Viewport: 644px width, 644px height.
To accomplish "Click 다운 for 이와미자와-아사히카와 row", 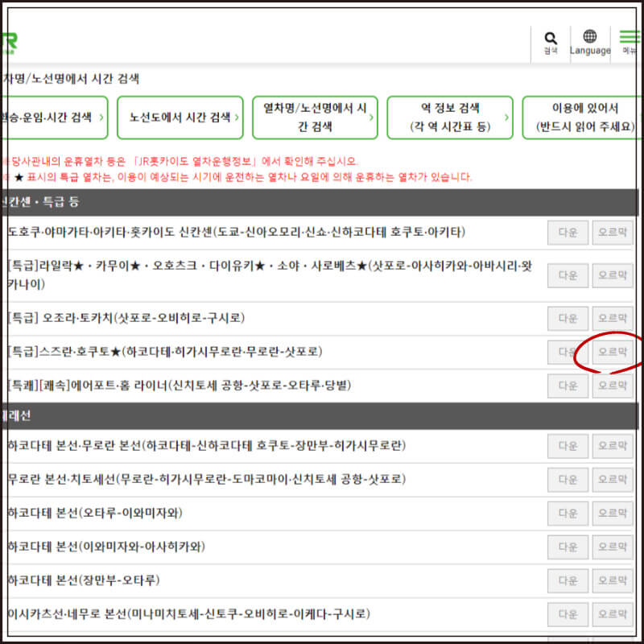I will click(568, 547).
